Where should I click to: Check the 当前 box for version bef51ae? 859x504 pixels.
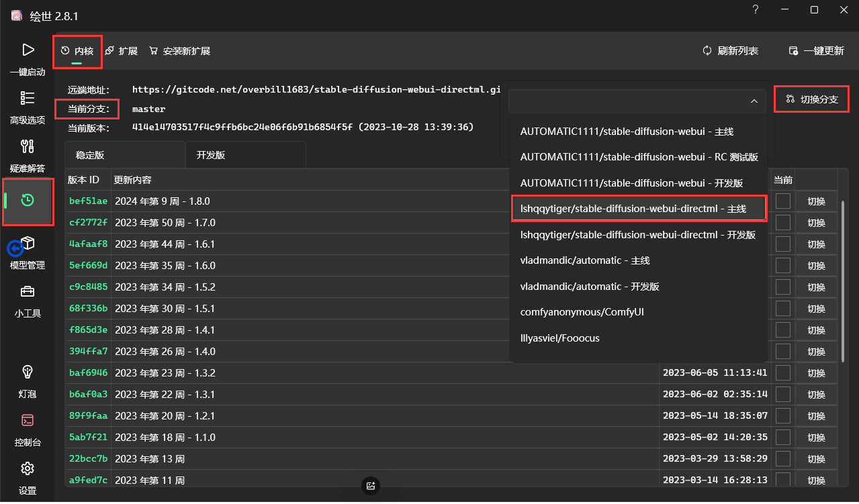pyautogui.click(x=783, y=201)
